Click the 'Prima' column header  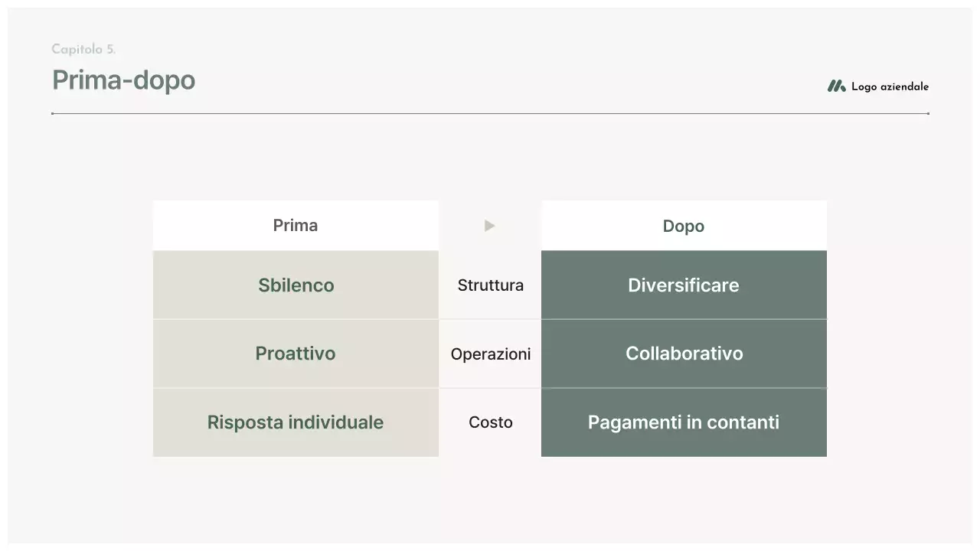click(296, 226)
